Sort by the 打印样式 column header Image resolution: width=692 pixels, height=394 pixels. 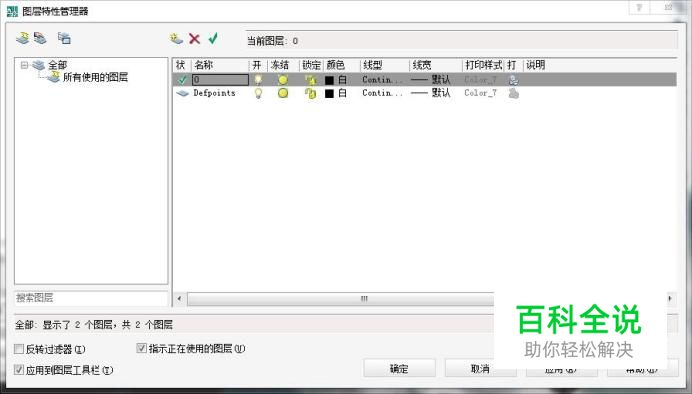(483, 65)
